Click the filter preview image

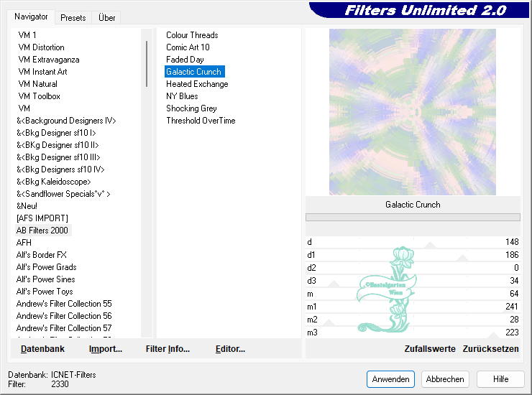click(x=413, y=112)
